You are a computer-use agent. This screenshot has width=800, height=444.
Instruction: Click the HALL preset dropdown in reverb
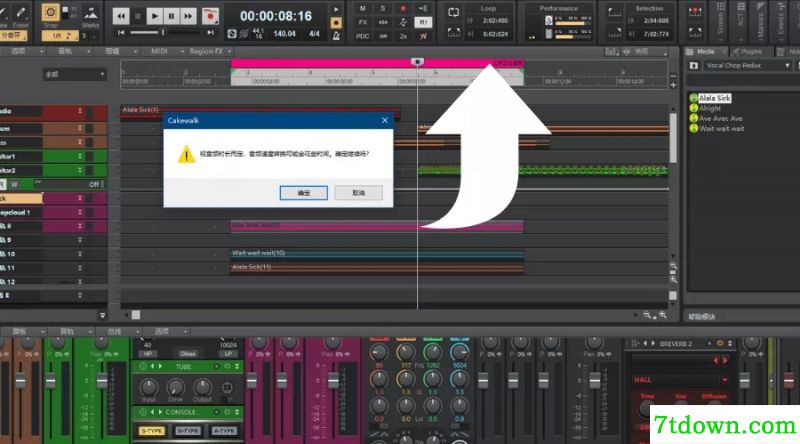click(681, 380)
